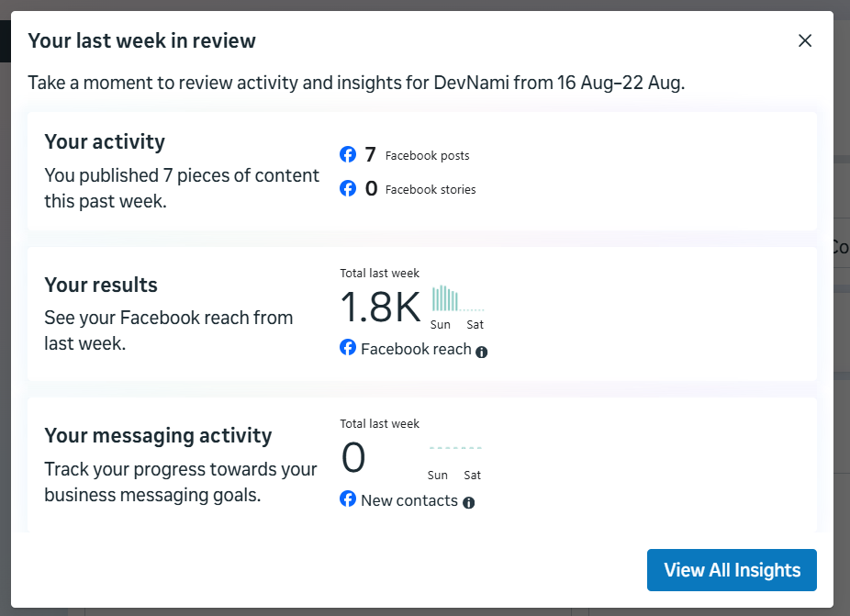
Task: Click the View All Insights button
Action: pyautogui.click(x=732, y=570)
